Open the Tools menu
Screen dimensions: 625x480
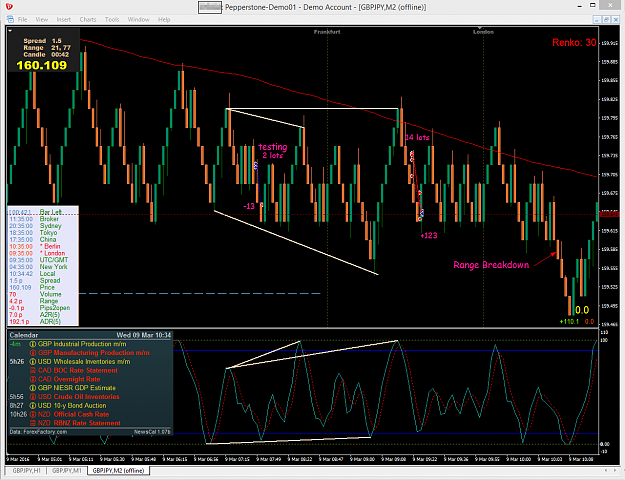tap(112, 19)
